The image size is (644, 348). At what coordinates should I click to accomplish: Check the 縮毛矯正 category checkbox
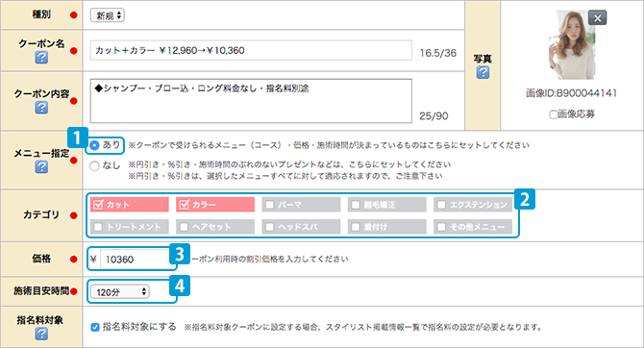(356, 205)
